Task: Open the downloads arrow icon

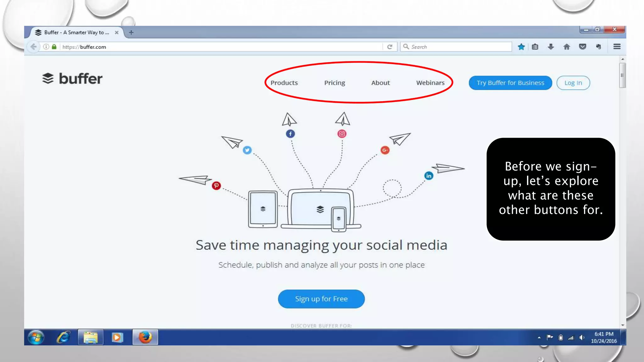Action: pos(551,47)
